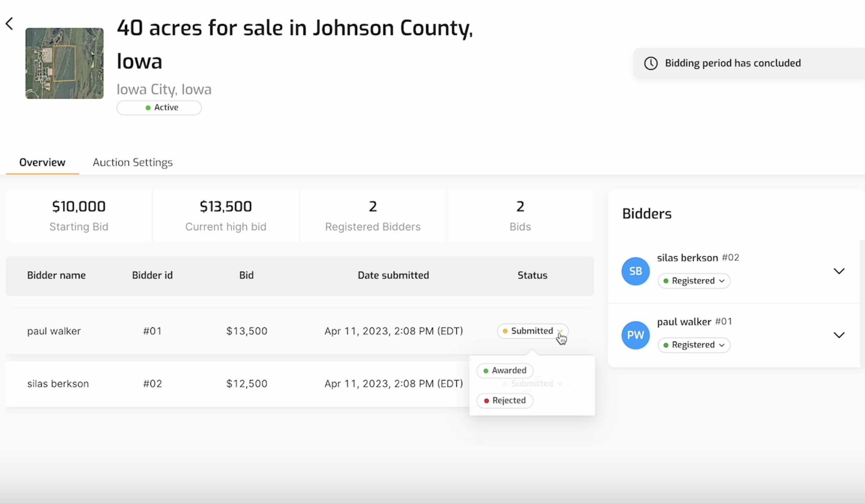The image size is (865, 504).
Task: Click the SB avatar for silas berkson
Action: 635,271
